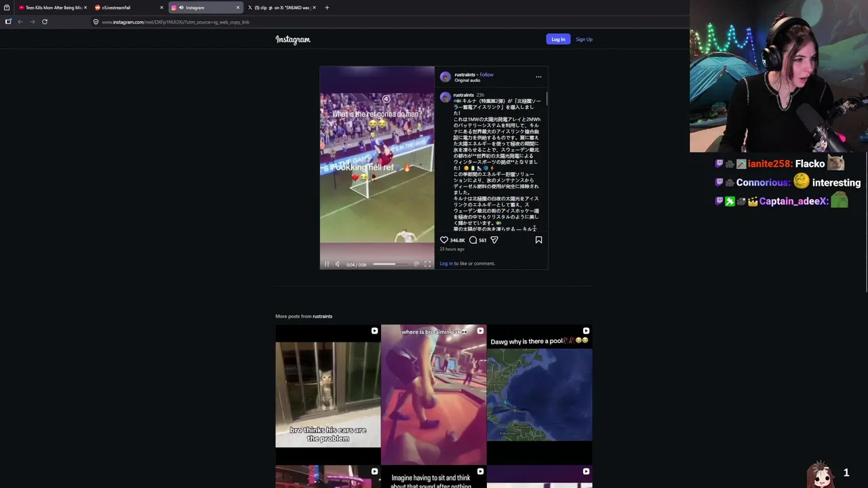The width and height of the screenshot is (868, 488).
Task: Click the rustraints link in 'More posts from'
Action: 322,317
